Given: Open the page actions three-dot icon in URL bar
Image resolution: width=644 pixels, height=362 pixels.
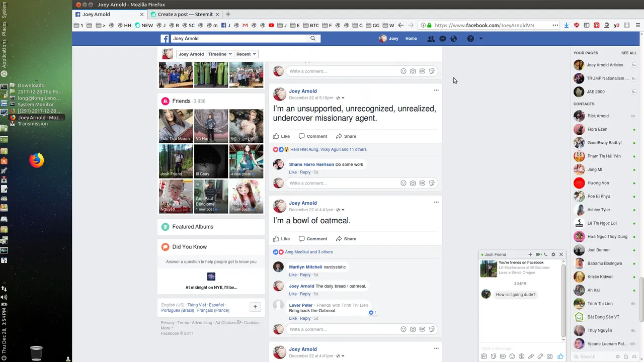Looking at the screenshot, I should coord(555,25).
